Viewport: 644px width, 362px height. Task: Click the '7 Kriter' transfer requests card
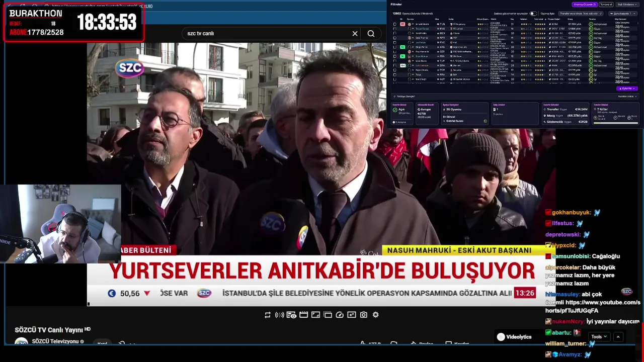[615, 114]
